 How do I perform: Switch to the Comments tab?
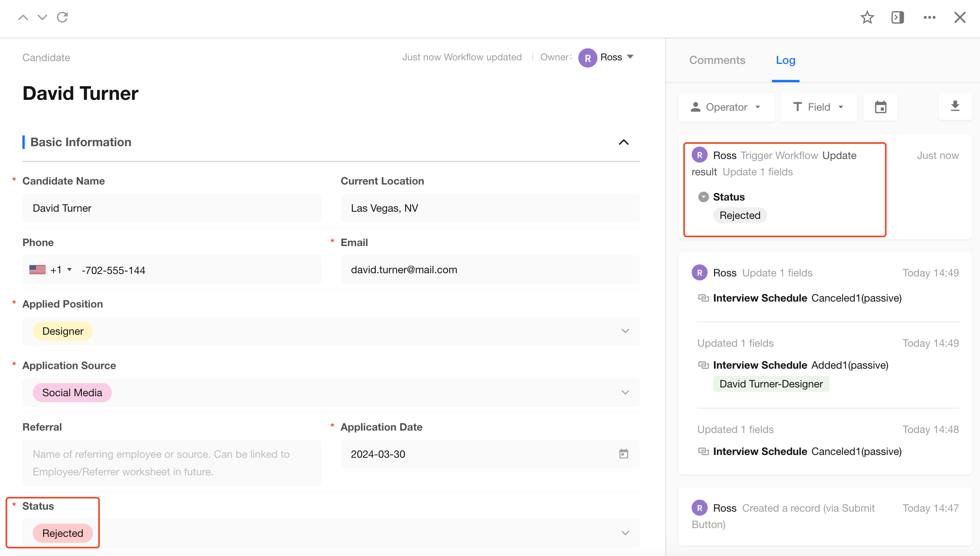coord(717,60)
